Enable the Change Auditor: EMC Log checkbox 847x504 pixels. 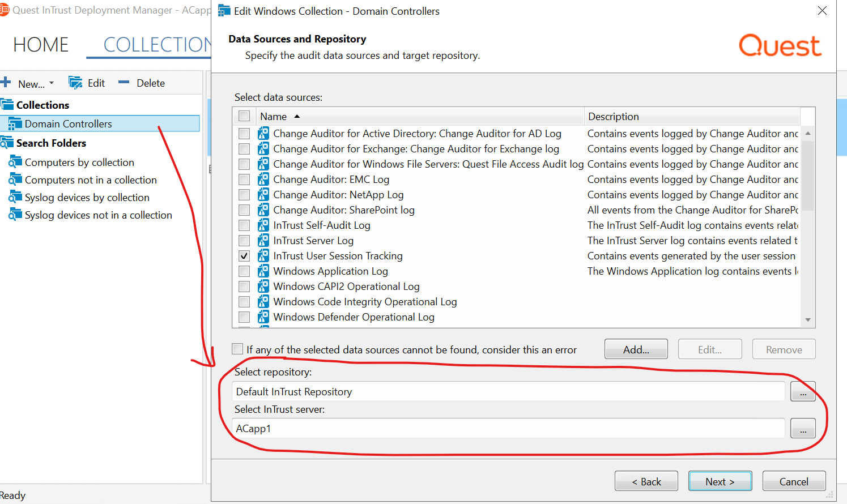(244, 179)
